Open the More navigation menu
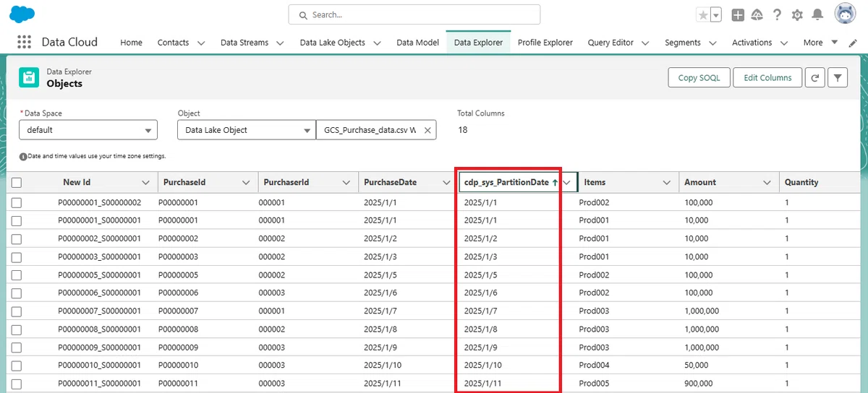The width and height of the screenshot is (868, 393). point(820,43)
